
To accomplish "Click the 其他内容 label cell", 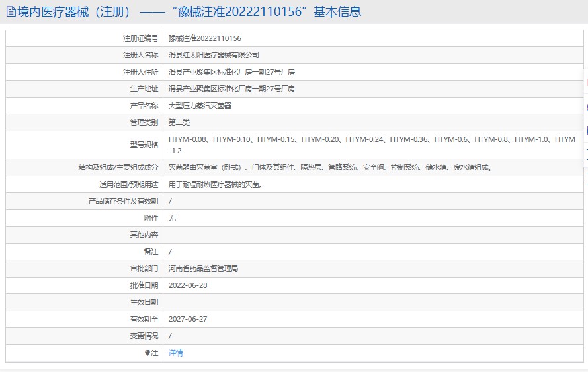I will pos(85,235).
